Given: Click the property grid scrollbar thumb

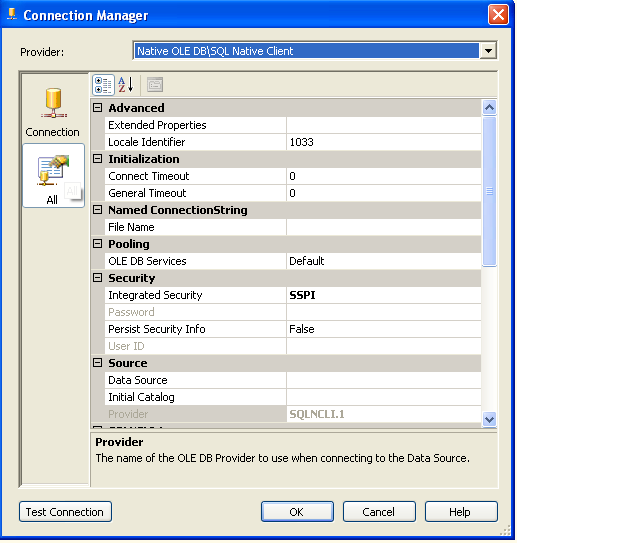Looking at the screenshot, I should click(x=489, y=191).
